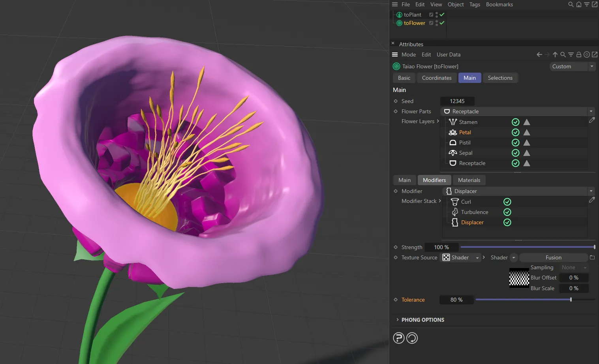Click the Turbulence modifier icon
The height and width of the screenshot is (364, 599).
click(454, 212)
